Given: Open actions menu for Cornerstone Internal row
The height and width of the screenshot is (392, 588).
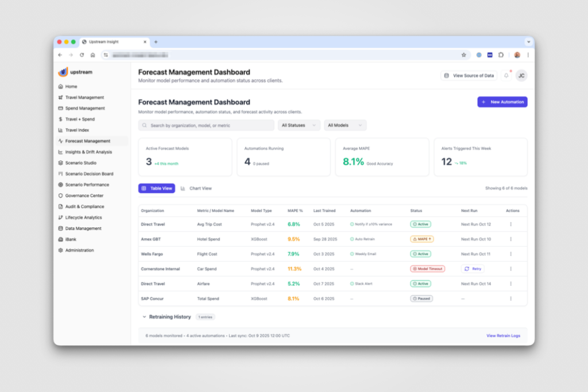Looking at the screenshot, I should [x=510, y=269].
